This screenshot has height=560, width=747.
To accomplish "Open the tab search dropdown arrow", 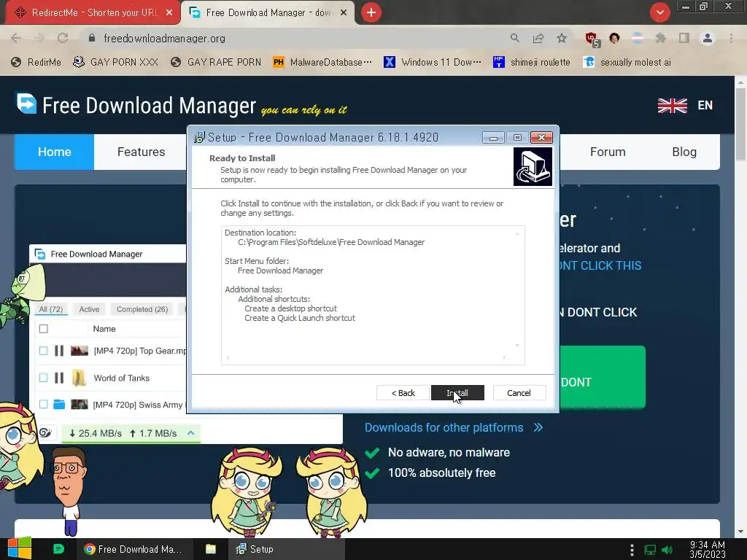I will (x=659, y=12).
